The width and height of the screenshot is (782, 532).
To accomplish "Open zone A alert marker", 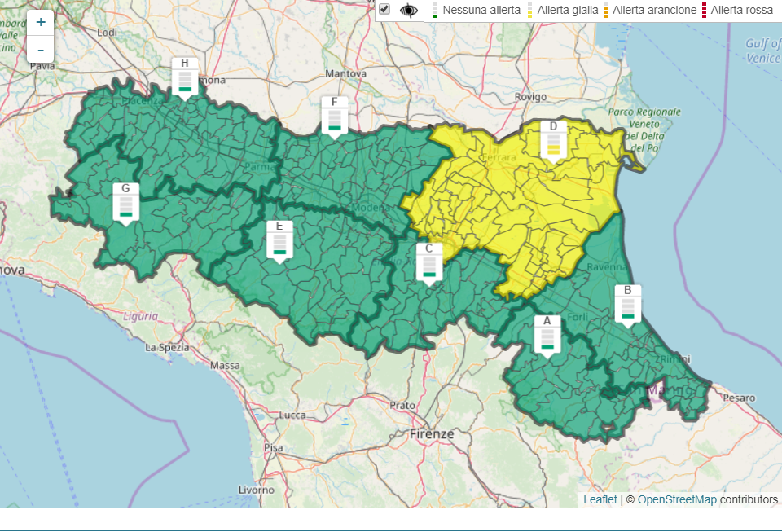I will (x=547, y=336).
